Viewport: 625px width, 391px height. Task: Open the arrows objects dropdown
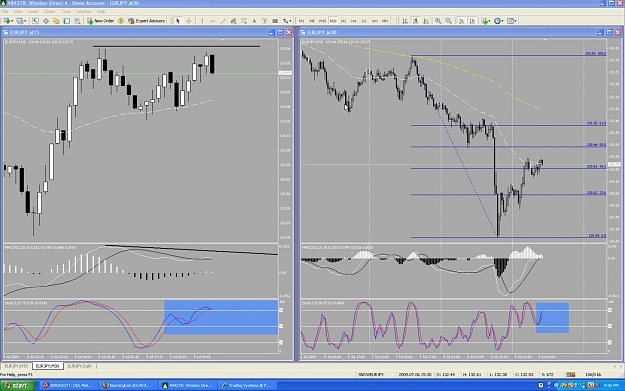click(287, 21)
